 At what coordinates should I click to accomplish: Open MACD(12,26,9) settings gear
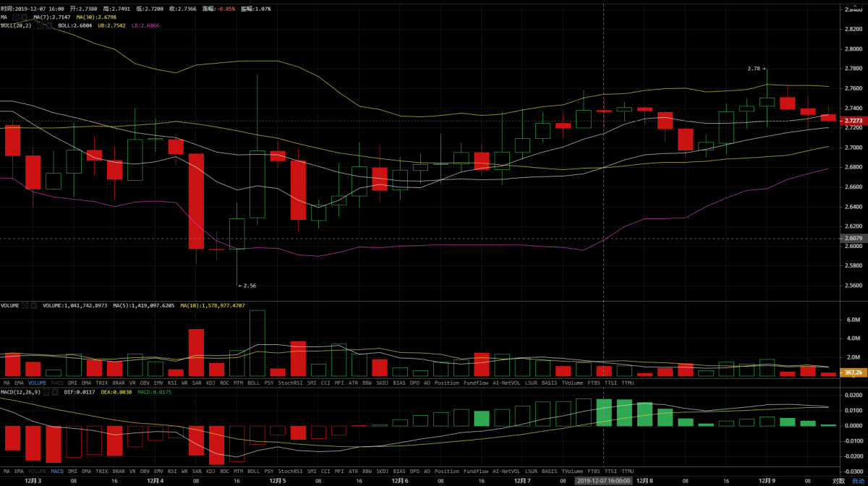point(47,391)
